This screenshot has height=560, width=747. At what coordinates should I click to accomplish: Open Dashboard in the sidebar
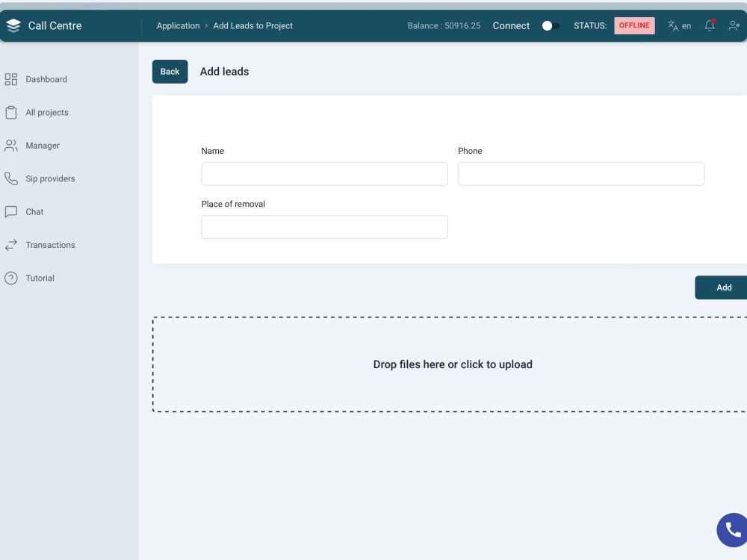[x=46, y=79]
